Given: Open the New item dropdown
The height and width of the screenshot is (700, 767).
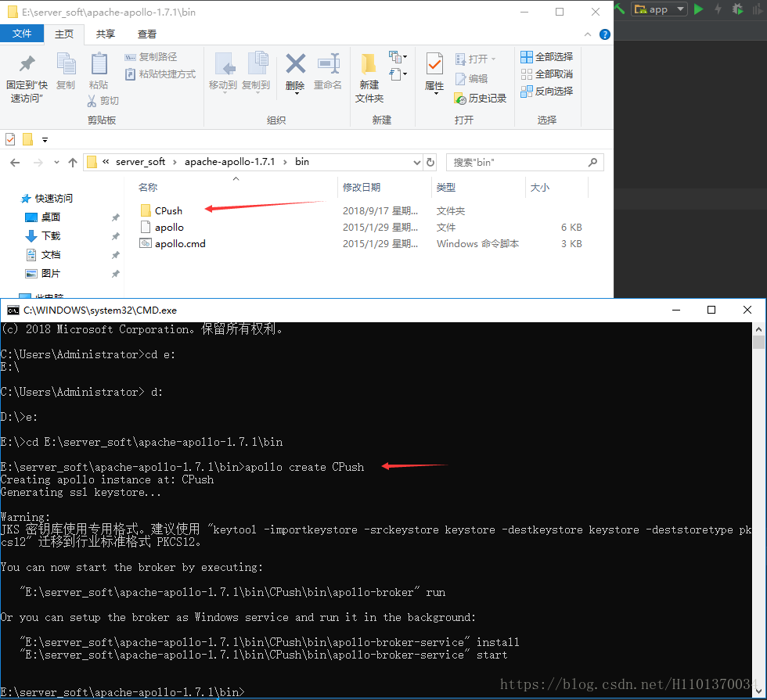Looking at the screenshot, I should point(398,57).
